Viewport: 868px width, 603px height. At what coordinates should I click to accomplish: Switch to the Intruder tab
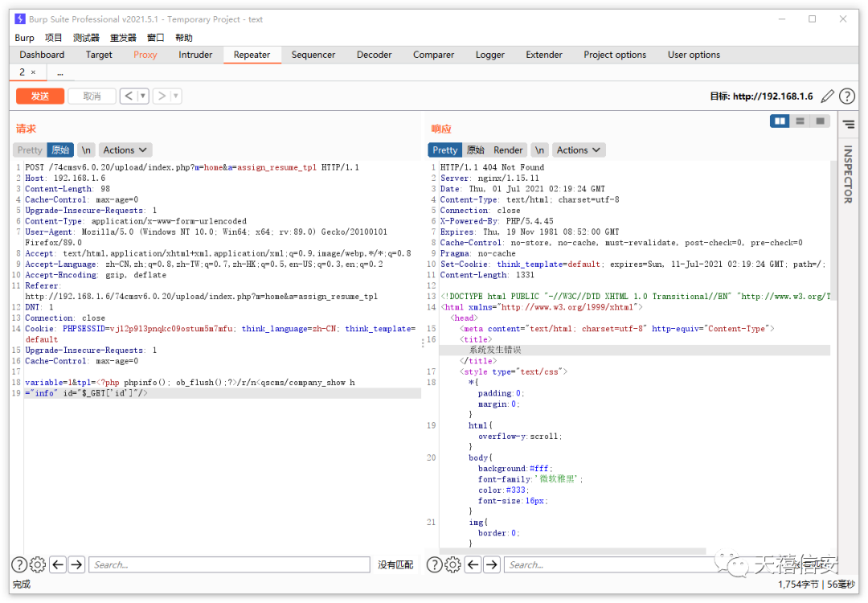[195, 55]
